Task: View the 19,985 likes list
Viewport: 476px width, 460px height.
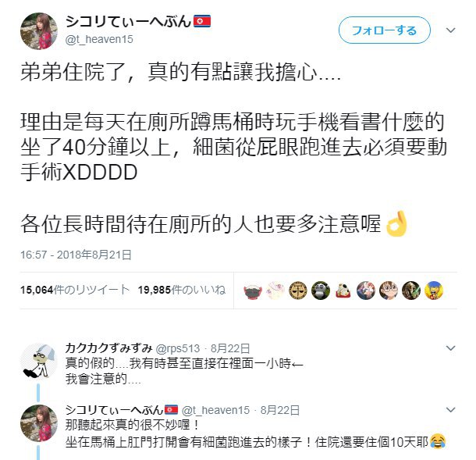Action: (x=182, y=290)
